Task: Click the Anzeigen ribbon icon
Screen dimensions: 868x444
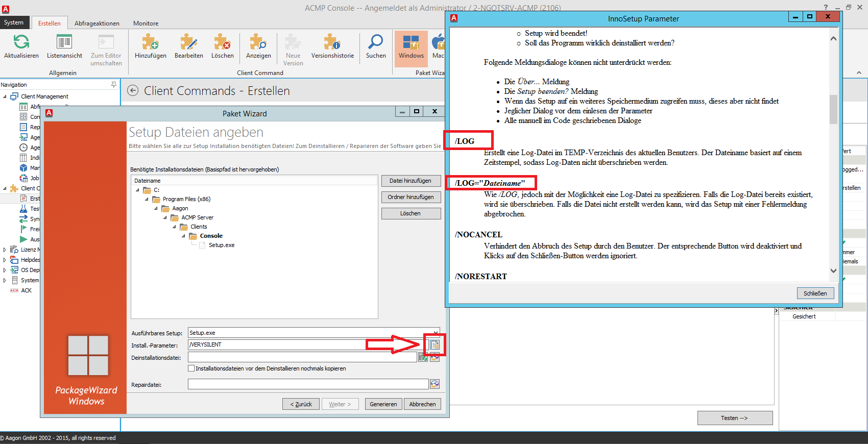Action: click(x=258, y=41)
